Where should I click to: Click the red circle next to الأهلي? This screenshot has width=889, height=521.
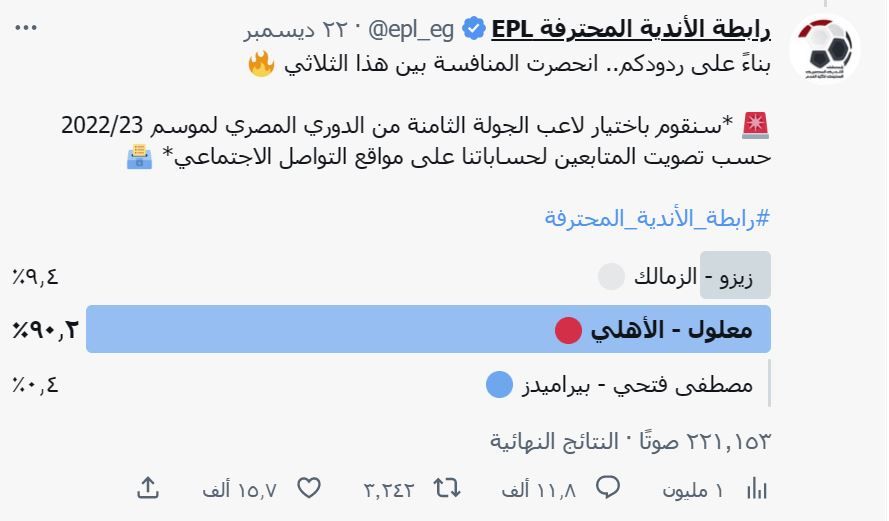(x=568, y=330)
